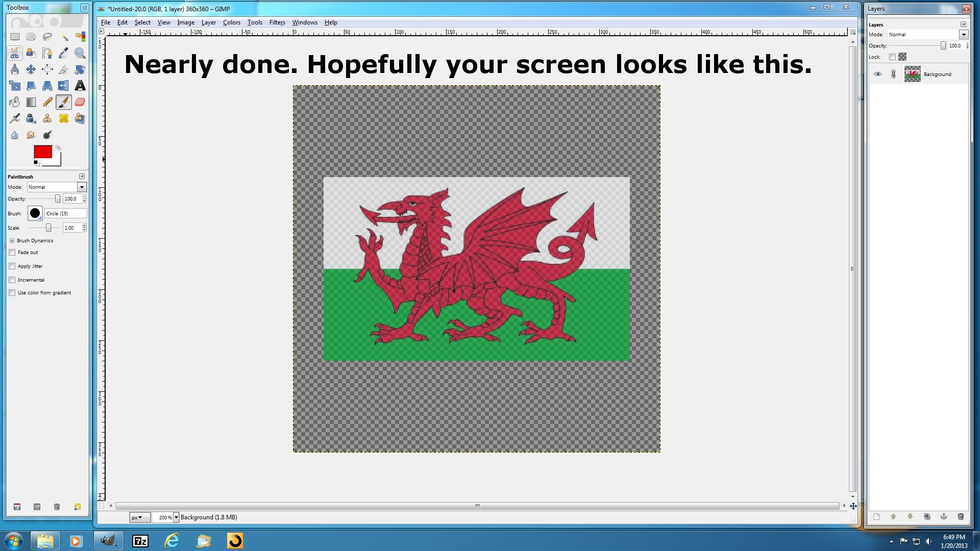The height and width of the screenshot is (551, 980).
Task: Select the Crop tool
Action: (64, 69)
